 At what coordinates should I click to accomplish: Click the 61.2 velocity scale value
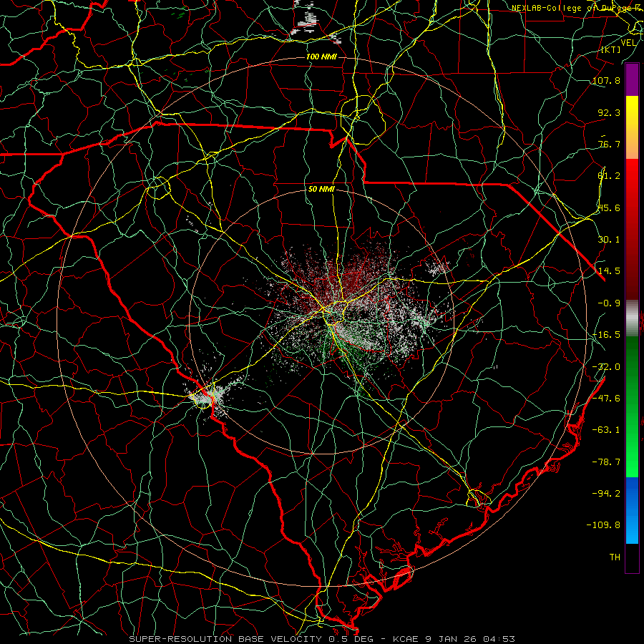609,176
